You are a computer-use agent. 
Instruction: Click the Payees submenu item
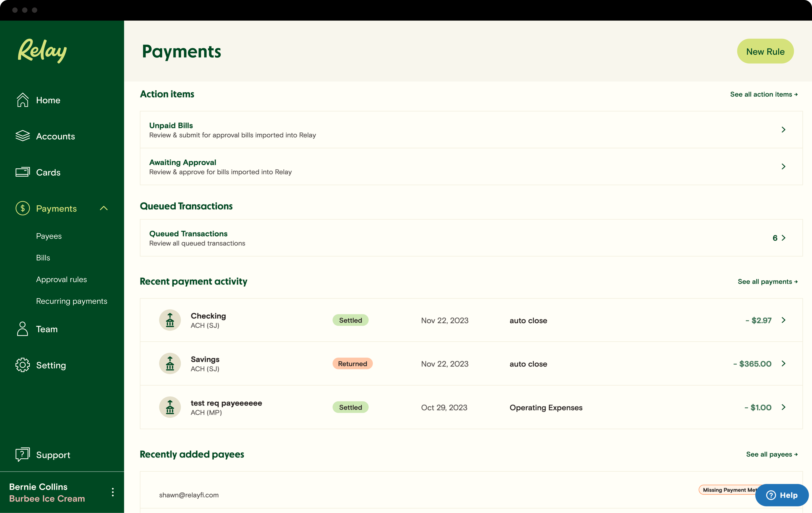(x=48, y=235)
